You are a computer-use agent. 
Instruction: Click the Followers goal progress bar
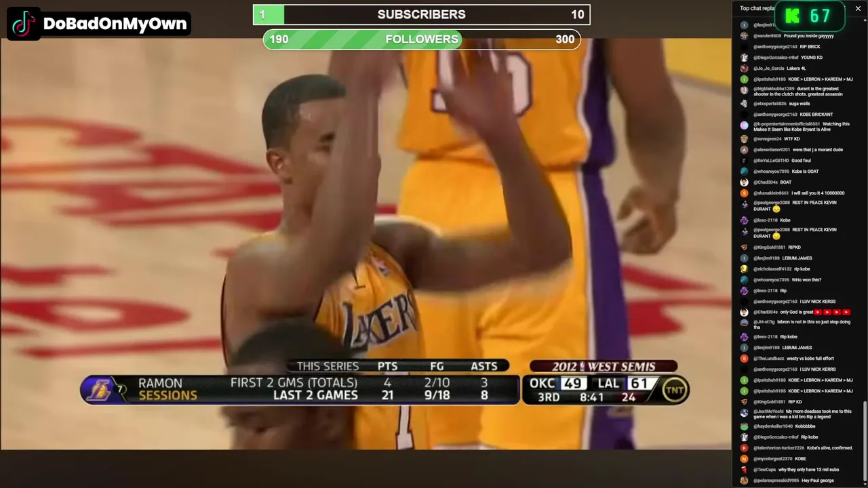(x=422, y=39)
